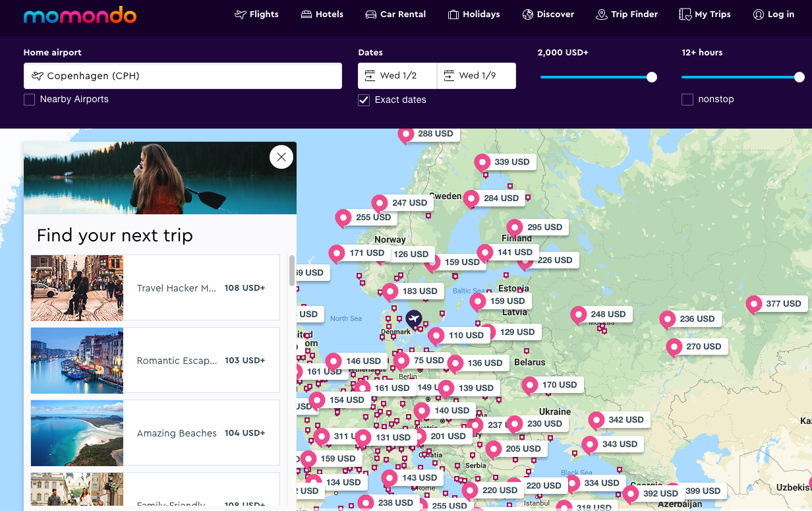The image size is (812, 511).
Task: Open the Flights menu
Action: point(256,15)
